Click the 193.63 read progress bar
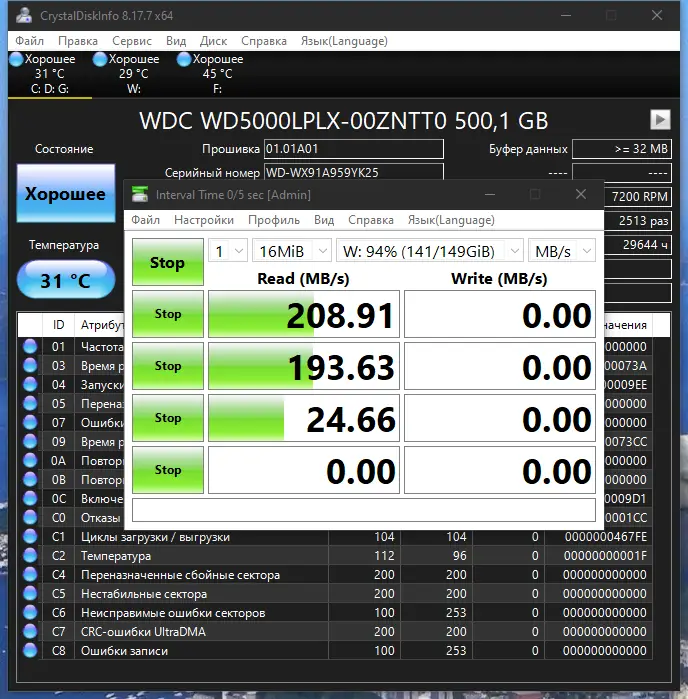 pos(304,366)
